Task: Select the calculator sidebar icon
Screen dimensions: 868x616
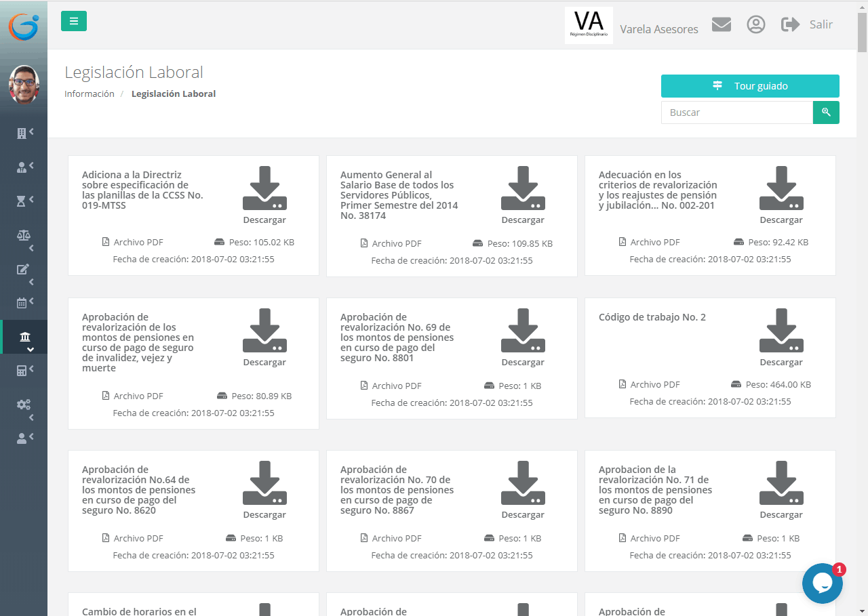Action: [x=24, y=371]
